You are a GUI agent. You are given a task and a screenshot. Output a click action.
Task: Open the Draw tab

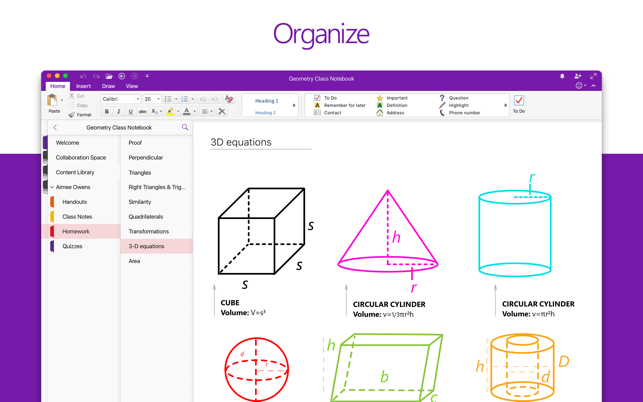pos(108,86)
